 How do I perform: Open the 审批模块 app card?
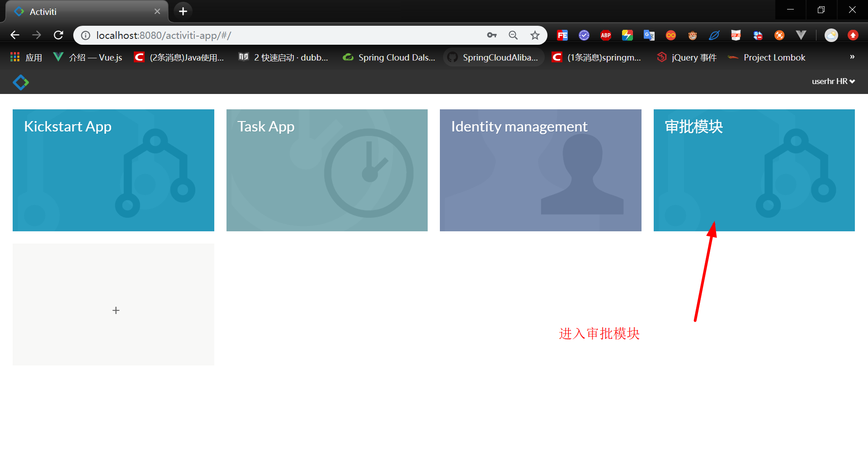tap(754, 170)
